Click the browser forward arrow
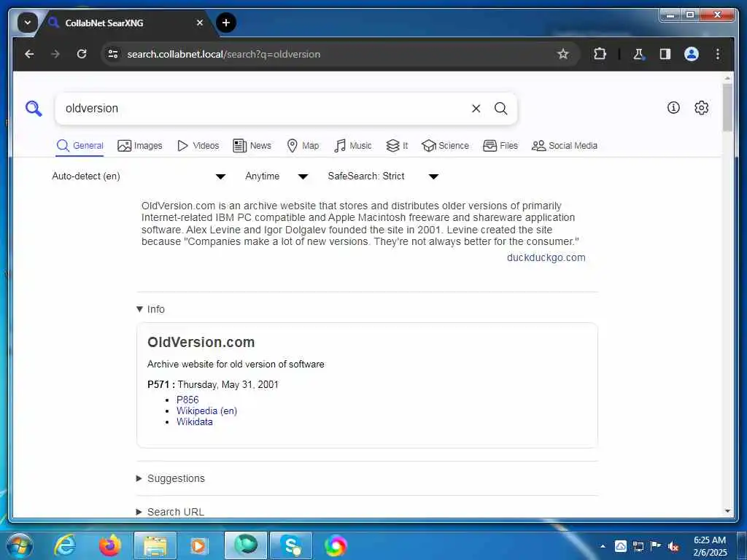The height and width of the screenshot is (560, 747). [55, 54]
